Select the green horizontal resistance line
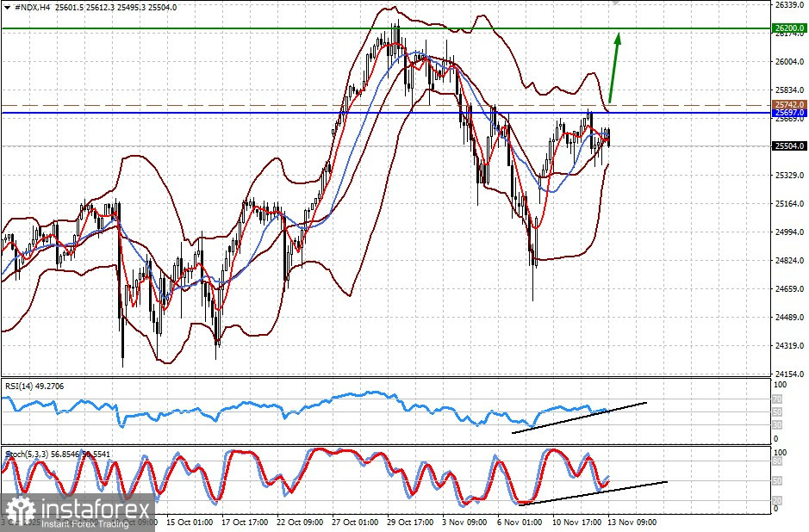The image size is (809, 532). pyautogui.click(x=386, y=29)
